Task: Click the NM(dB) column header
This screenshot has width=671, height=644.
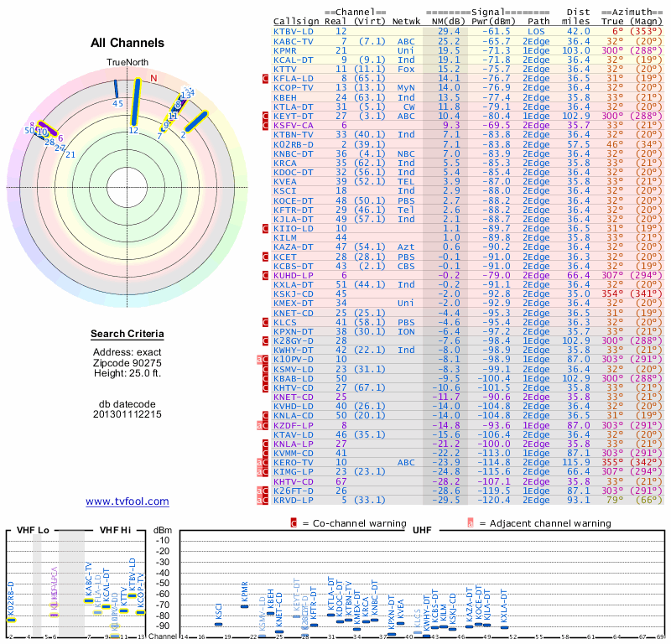Action: (446, 22)
